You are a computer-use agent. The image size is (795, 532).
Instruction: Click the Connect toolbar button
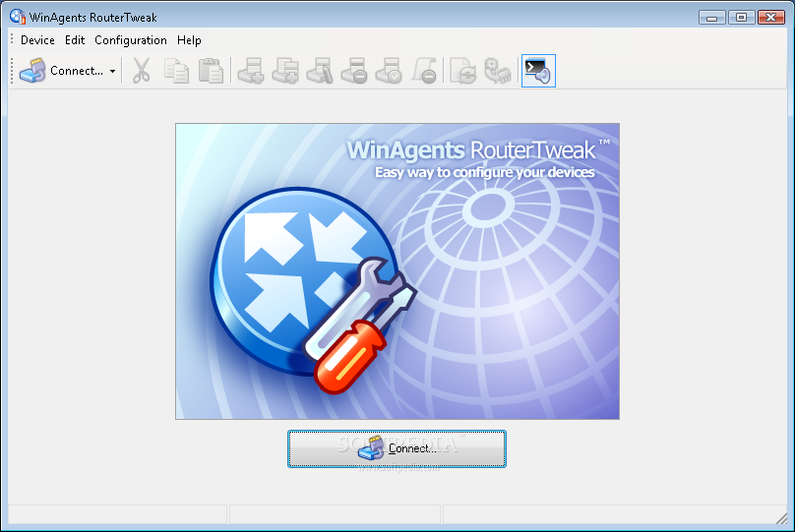[x=61, y=71]
